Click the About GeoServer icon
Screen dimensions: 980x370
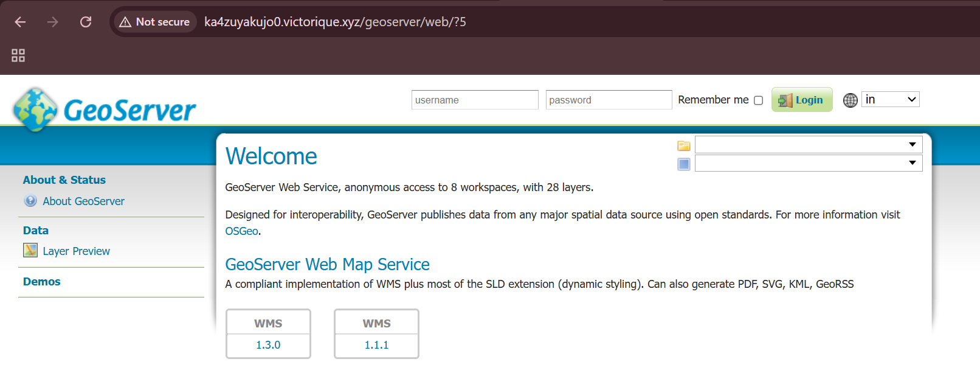click(x=30, y=201)
